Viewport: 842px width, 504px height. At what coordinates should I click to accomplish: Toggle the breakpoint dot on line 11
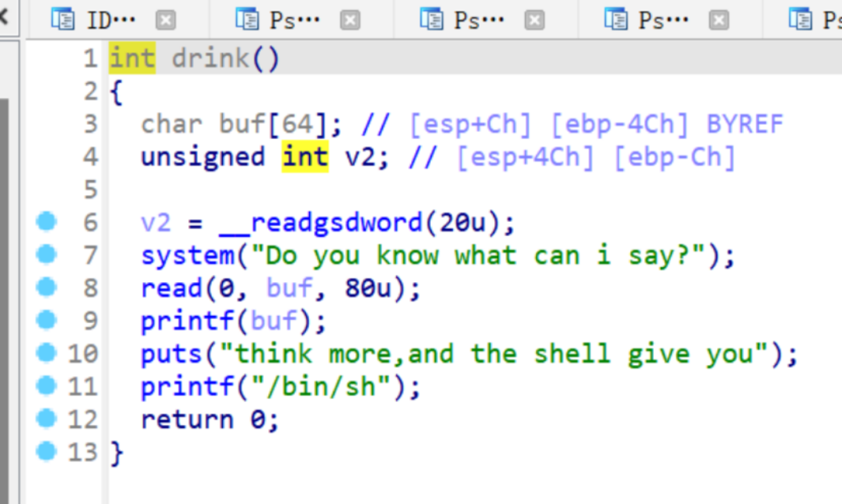point(47,386)
